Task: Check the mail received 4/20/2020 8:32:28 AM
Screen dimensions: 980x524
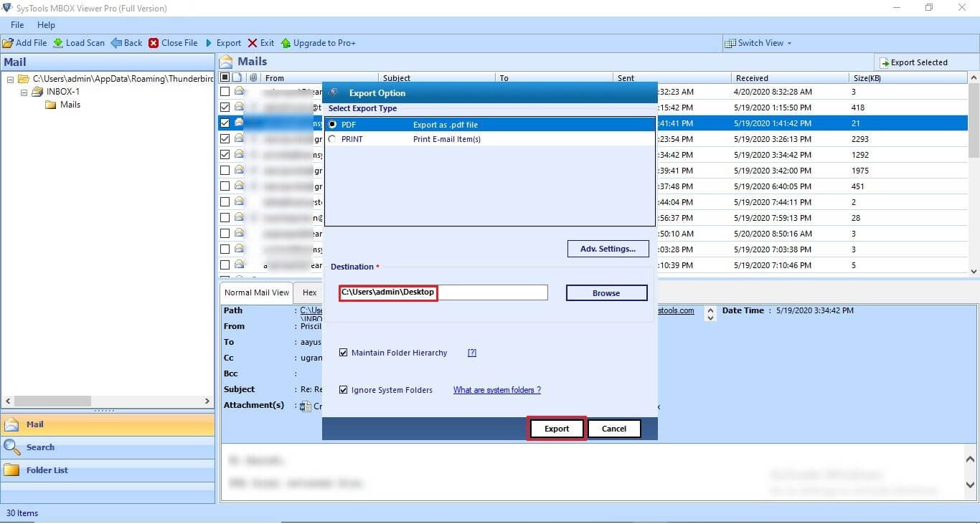Action: click(225, 92)
